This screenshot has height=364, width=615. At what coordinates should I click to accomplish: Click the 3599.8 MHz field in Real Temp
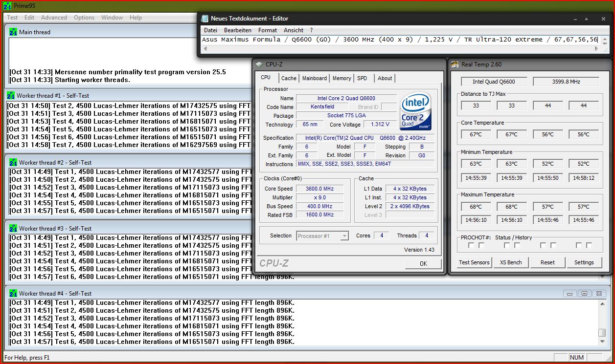(566, 82)
